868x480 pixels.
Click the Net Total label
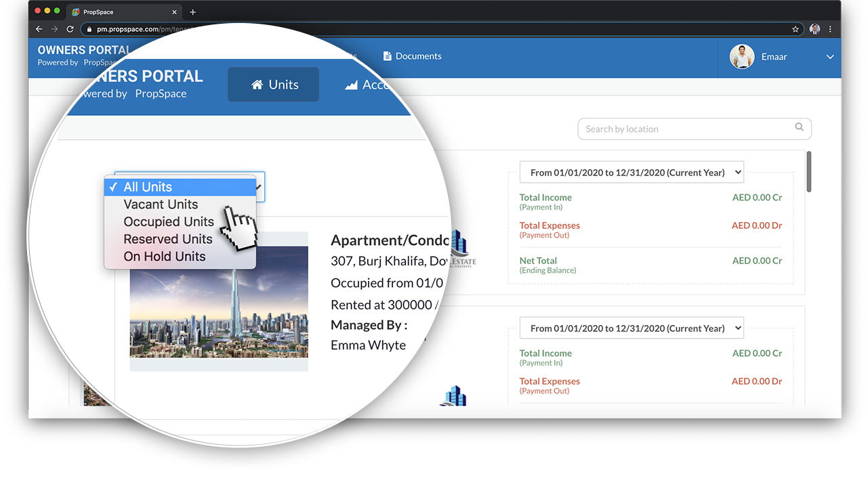pos(538,261)
